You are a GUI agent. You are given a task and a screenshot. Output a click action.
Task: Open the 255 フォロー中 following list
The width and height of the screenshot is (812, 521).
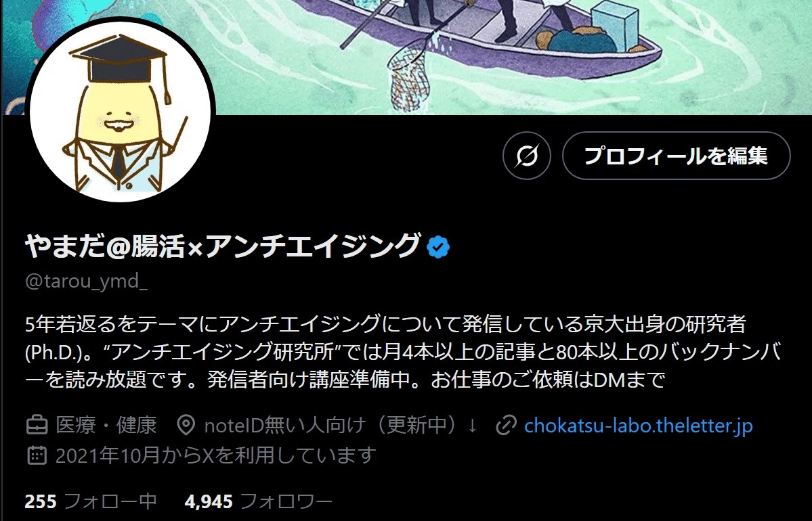click(91, 501)
